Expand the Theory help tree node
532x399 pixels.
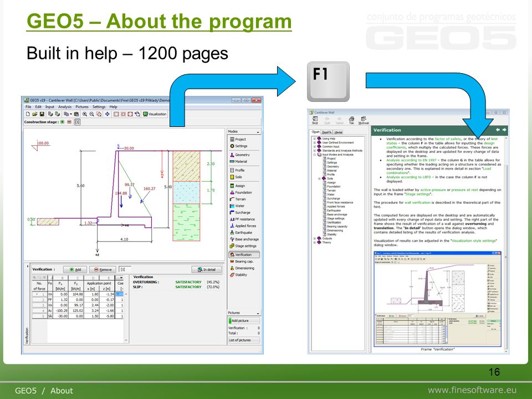coord(315,243)
